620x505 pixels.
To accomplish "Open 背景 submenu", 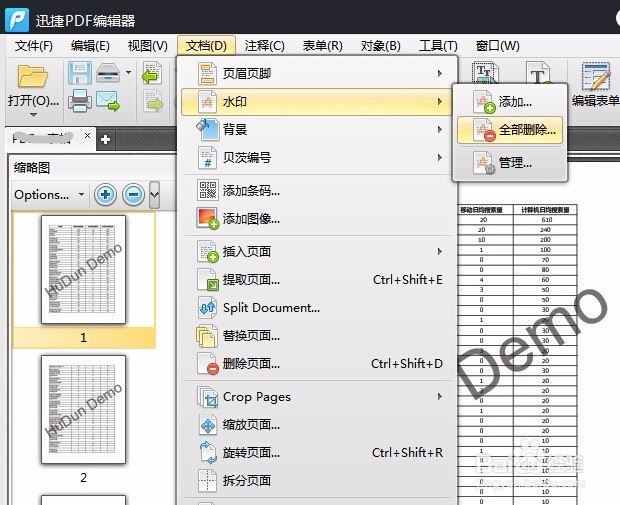I will click(316, 130).
